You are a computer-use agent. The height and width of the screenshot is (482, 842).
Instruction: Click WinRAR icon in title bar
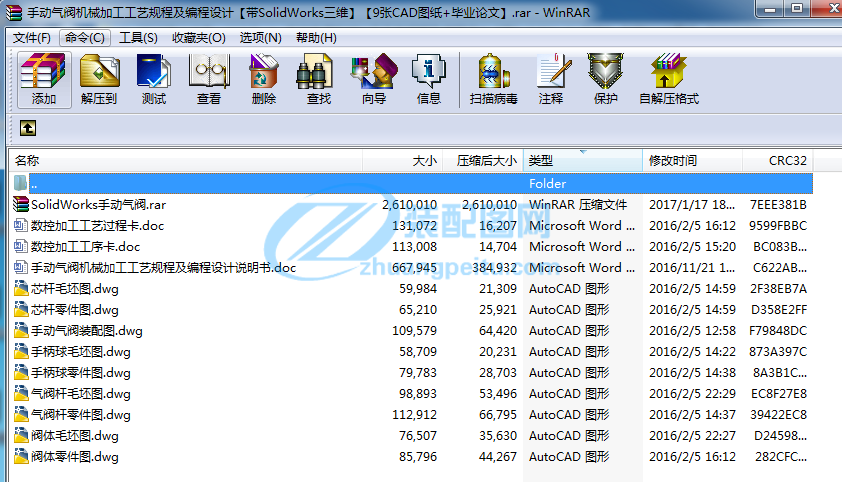13,12
